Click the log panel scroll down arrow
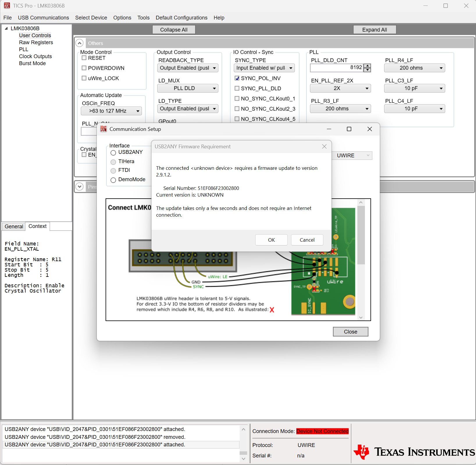This screenshot has height=465, width=476. (x=244, y=459)
